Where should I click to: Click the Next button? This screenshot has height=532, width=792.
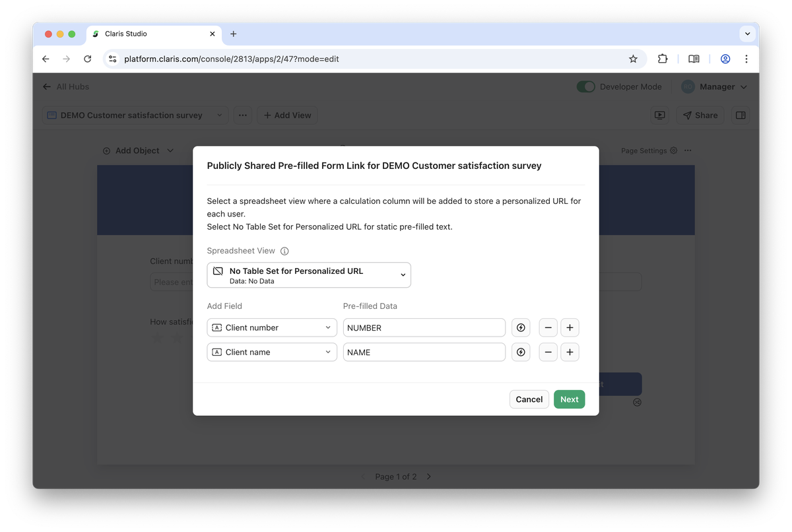coord(570,399)
